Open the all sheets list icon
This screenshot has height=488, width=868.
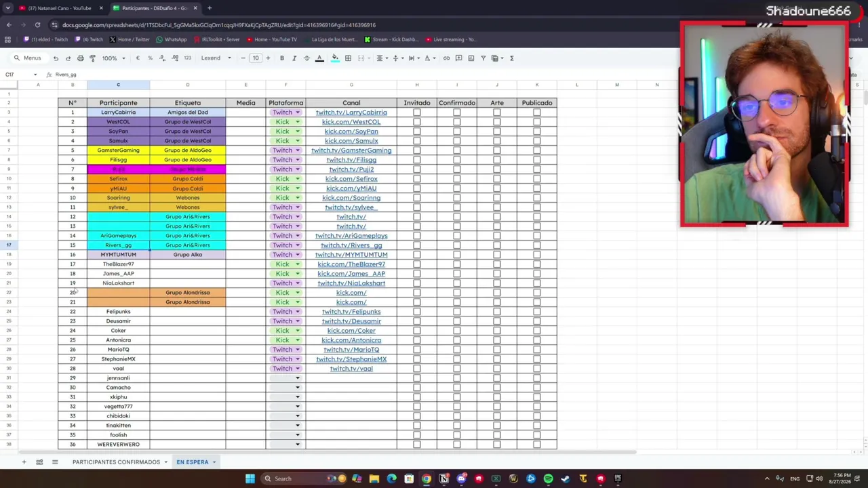click(x=55, y=462)
